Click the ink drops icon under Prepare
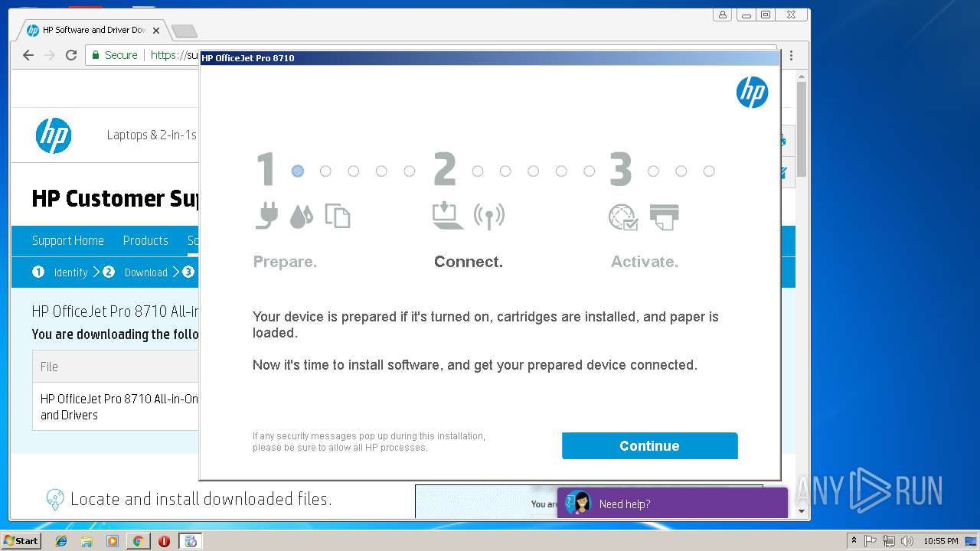This screenshot has width=980, height=551. [301, 216]
